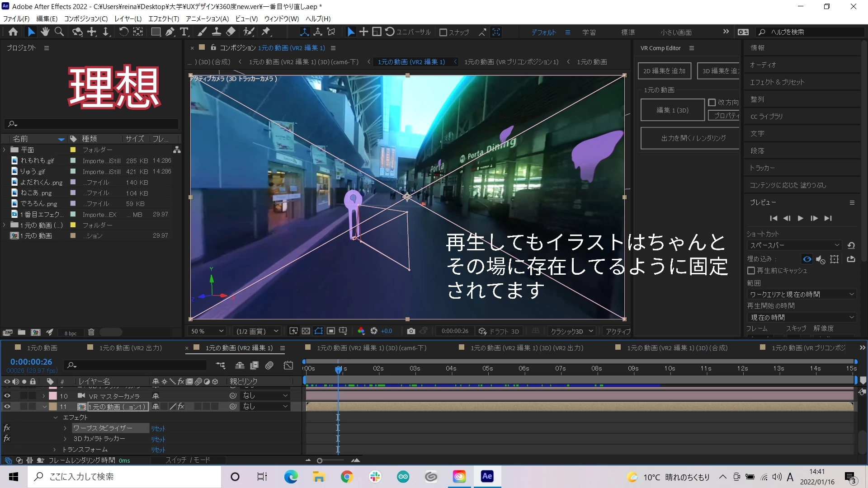Open the エフェクト(T) menu

pyautogui.click(x=163, y=19)
